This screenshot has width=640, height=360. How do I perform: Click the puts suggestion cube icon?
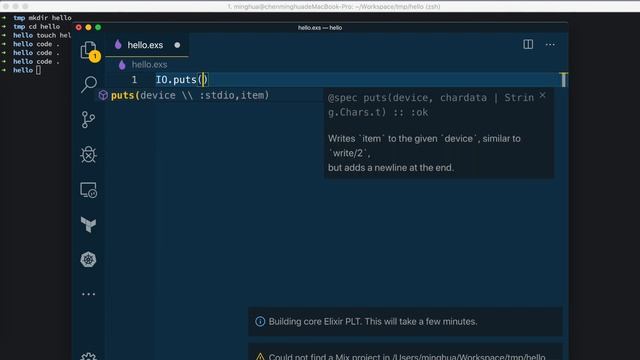(103, 95)
